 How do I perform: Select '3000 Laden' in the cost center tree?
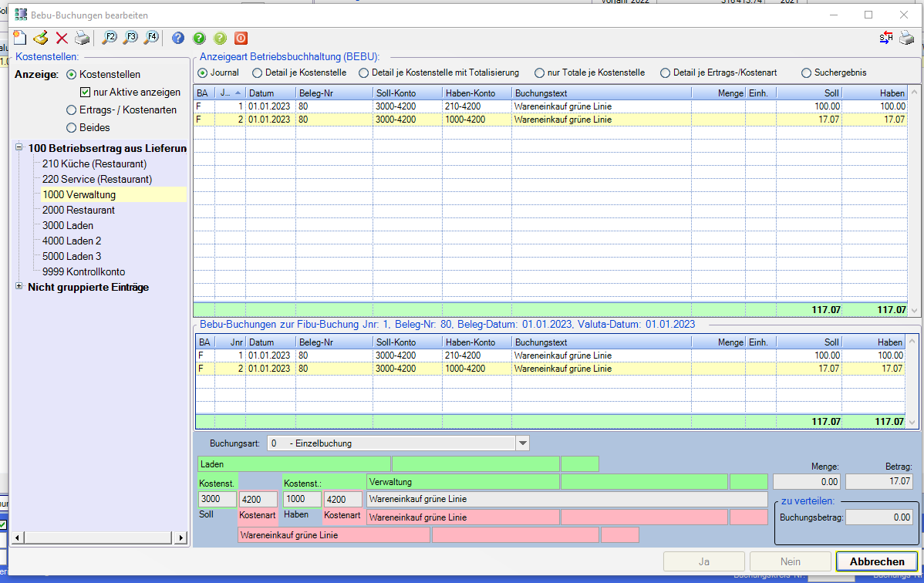point(68,225)
